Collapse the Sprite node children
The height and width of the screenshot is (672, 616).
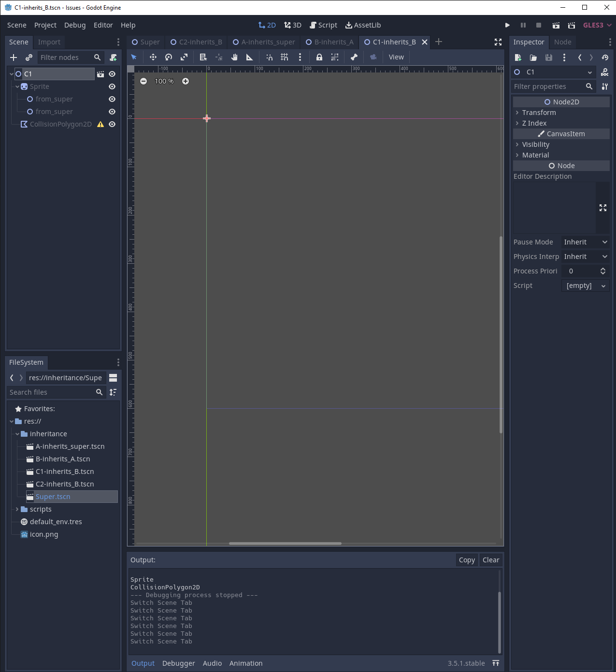click(x=17, y=86)
